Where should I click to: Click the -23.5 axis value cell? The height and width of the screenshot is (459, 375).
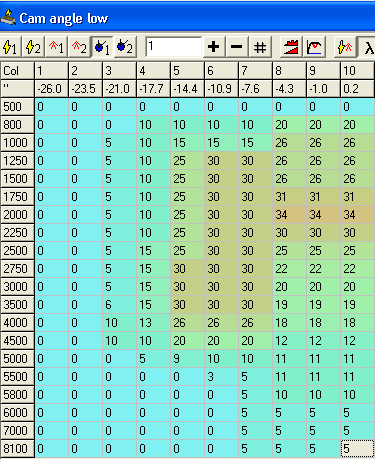(86, 89)
